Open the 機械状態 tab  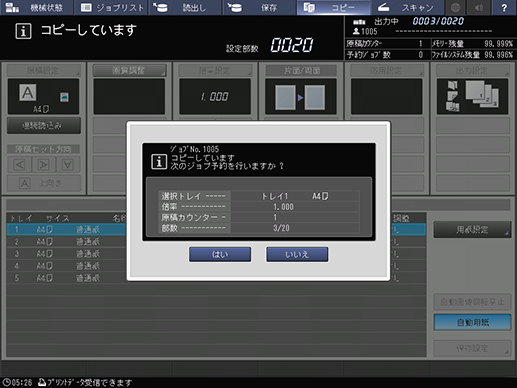pyautogui.click(x=37, y=7)
